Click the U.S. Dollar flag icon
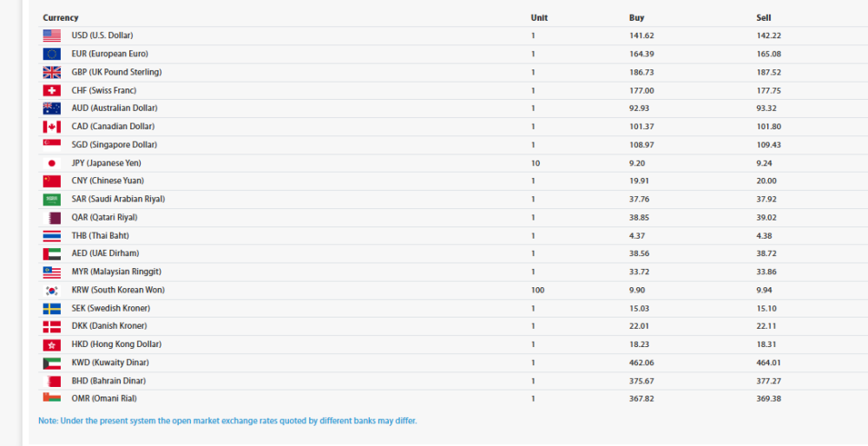 pos(51,36)
